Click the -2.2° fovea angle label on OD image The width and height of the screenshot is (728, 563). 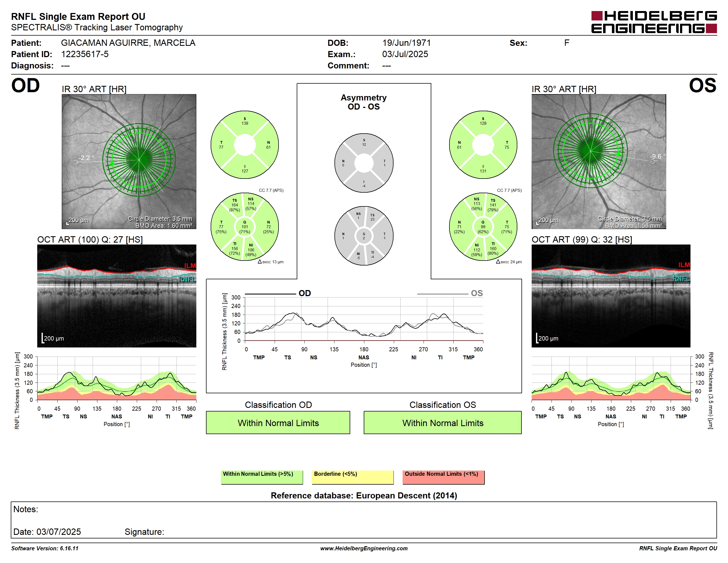[86, 158]
